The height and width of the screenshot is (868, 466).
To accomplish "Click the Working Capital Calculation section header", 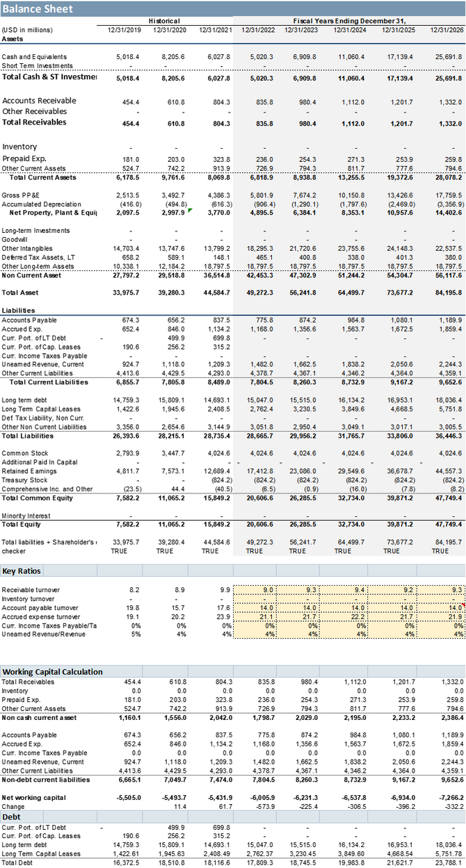I will coord(53,671).
